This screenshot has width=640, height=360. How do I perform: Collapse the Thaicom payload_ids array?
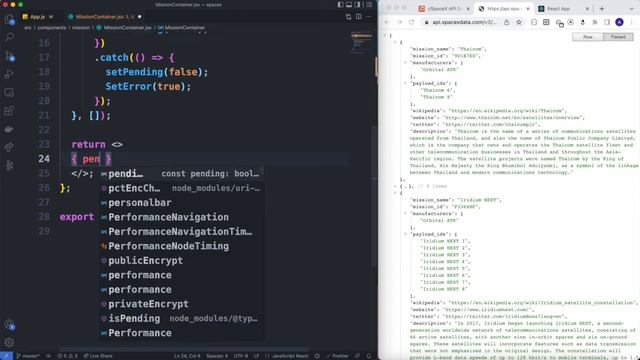[x=405, y=83]
